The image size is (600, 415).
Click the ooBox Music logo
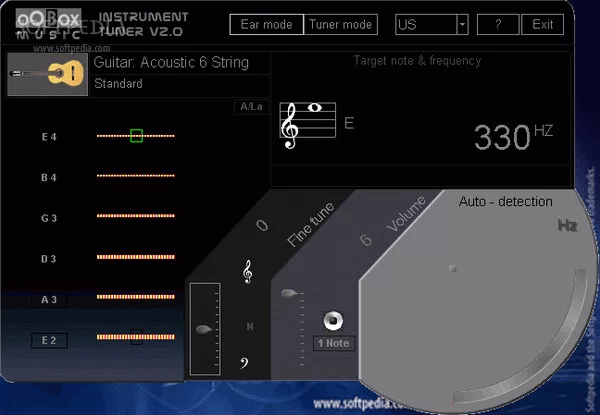click(48, 24)
